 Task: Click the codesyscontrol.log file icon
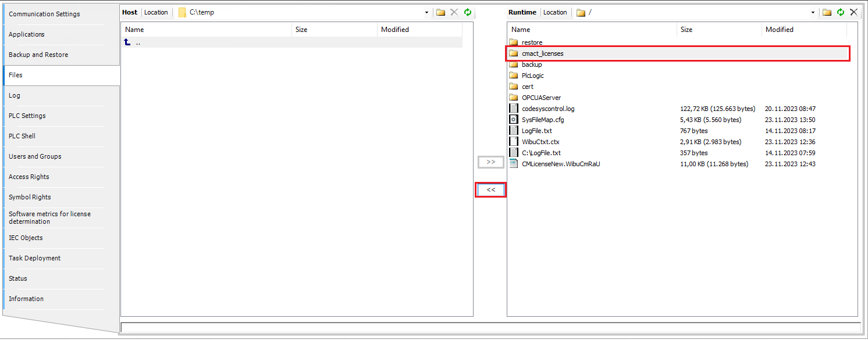pos(514,108)
